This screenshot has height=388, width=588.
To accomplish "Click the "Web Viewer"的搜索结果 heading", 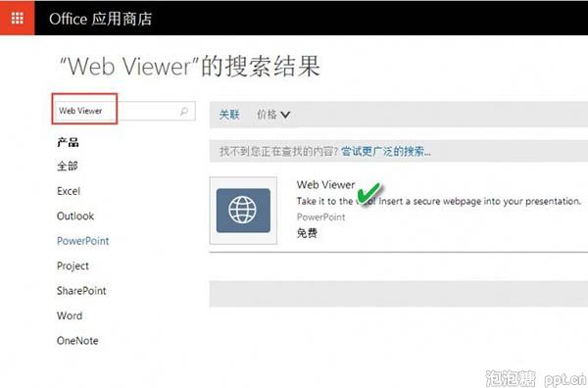I will point(190,66).
